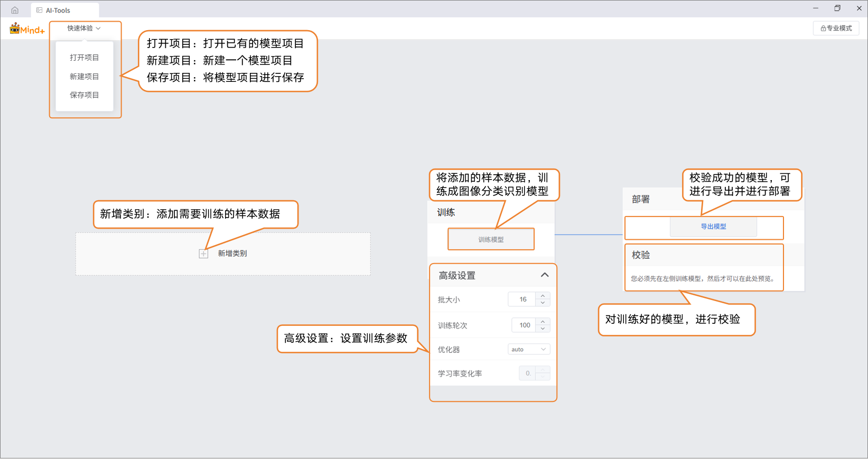The height and width of the screenshot is (459, 868).
Task: Open the 快速体验 dropdown menu
Action: [x=84, y=29]
